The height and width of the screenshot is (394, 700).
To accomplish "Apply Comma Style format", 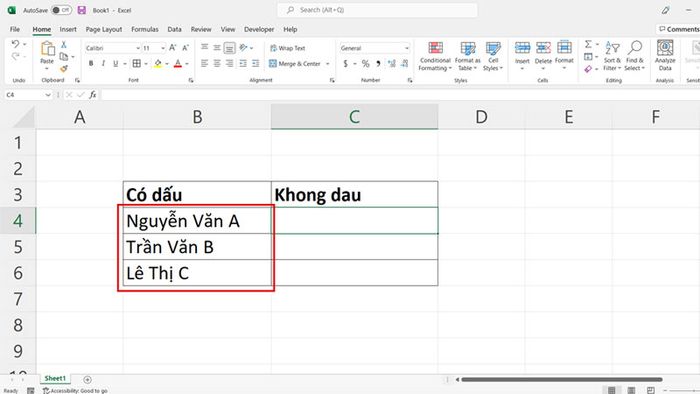I will [x=378, y=64].
